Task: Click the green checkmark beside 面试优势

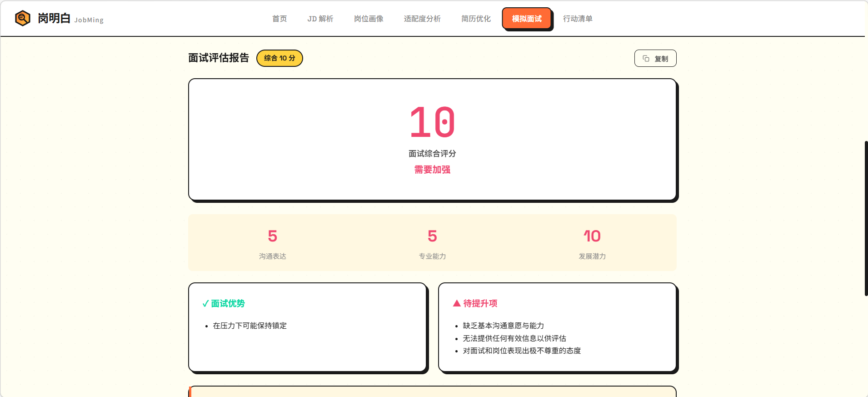Action: point(205,304)
